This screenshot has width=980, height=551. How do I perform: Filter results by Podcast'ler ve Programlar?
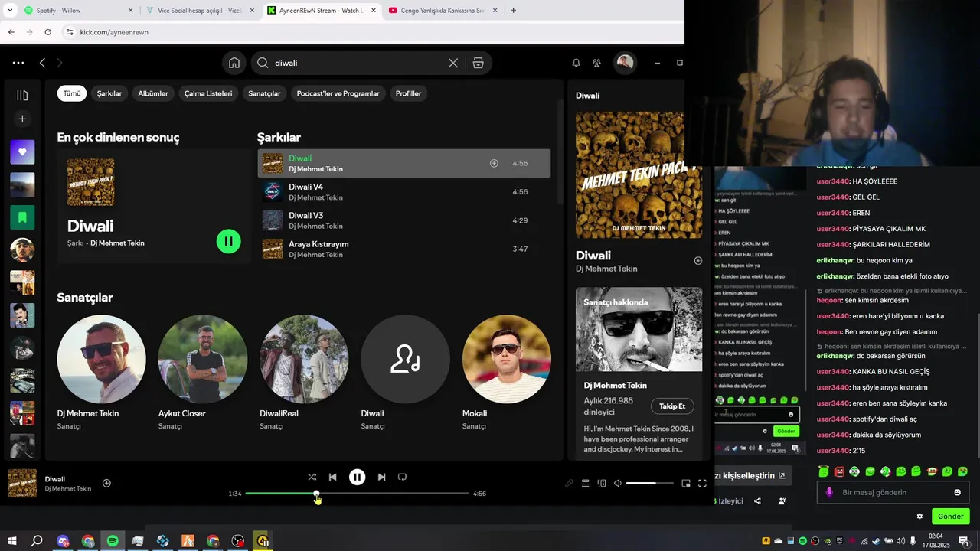pos(338,93)
